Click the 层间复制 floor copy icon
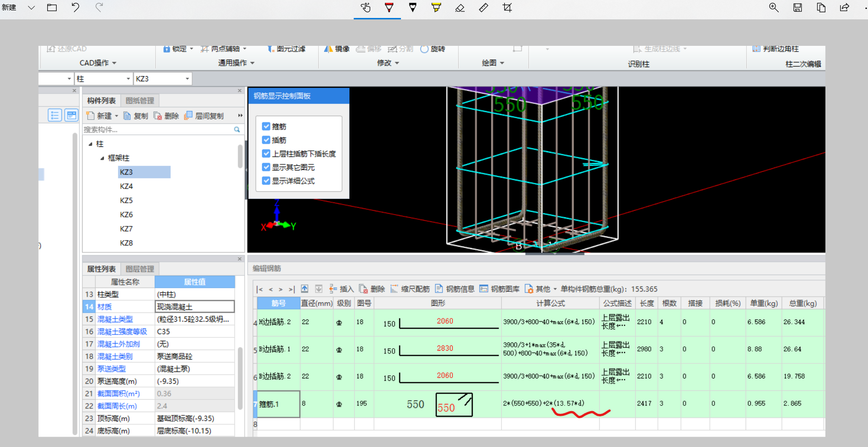Image resolution: width=868 pixels, height=447 pixels. (x=204, y=116)
